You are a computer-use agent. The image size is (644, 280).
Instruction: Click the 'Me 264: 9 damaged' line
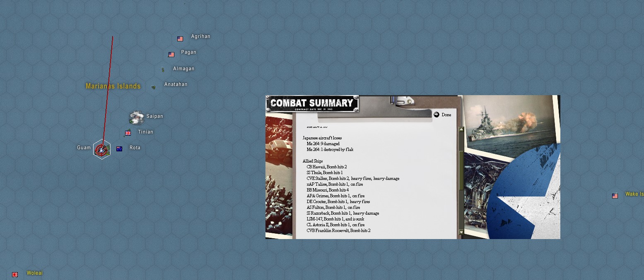tap(323, 144)
